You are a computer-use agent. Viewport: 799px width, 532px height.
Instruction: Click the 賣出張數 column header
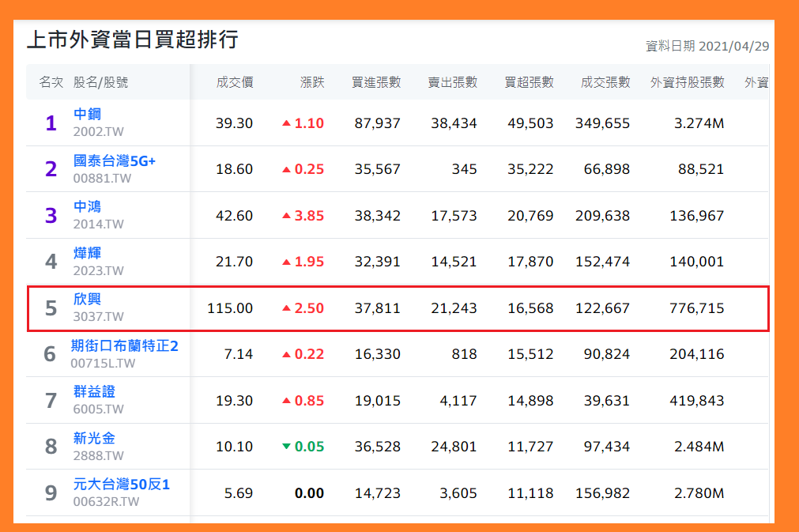tap(453, 82)
